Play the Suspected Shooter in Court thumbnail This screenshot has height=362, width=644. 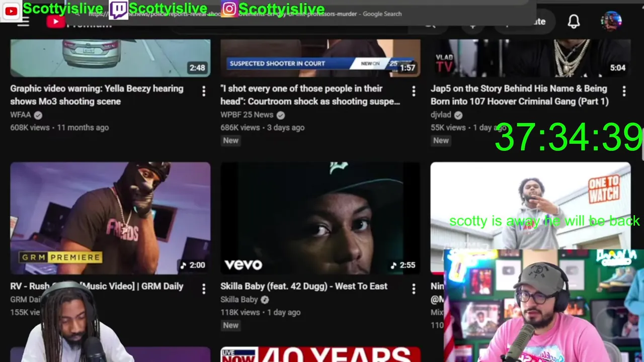pos(320,58)
